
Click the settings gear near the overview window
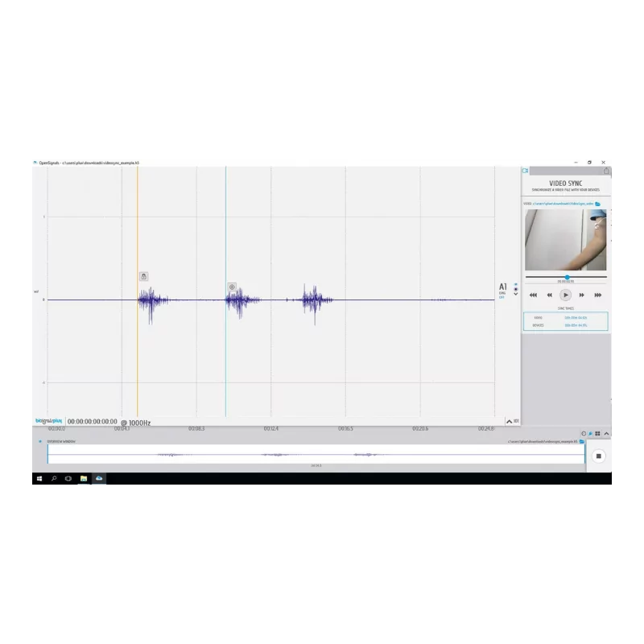(584, 432)
